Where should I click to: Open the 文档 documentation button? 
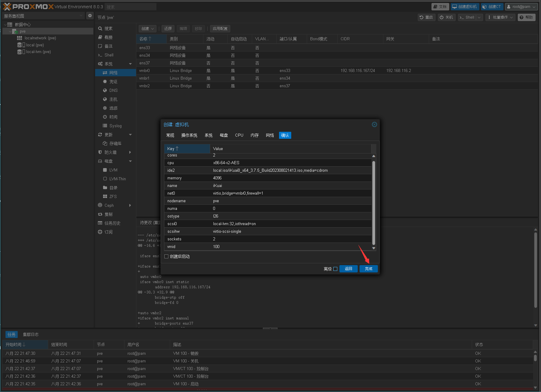click(440, 7)
